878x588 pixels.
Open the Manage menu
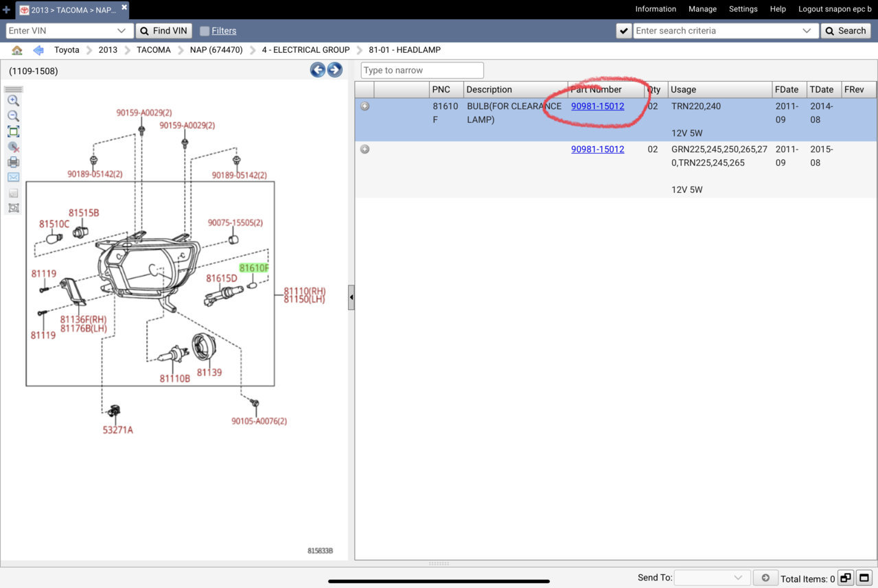coord(702,9)
